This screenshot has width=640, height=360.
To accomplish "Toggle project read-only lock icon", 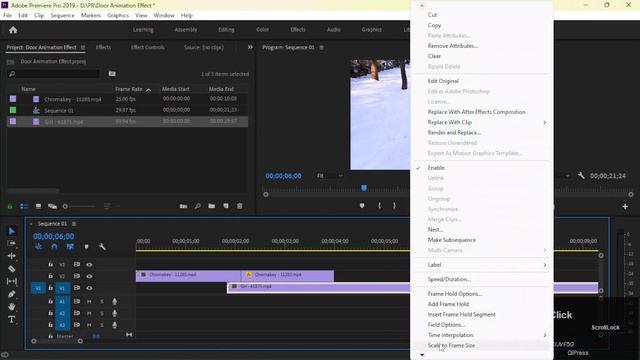I will (x=10, y=206).
